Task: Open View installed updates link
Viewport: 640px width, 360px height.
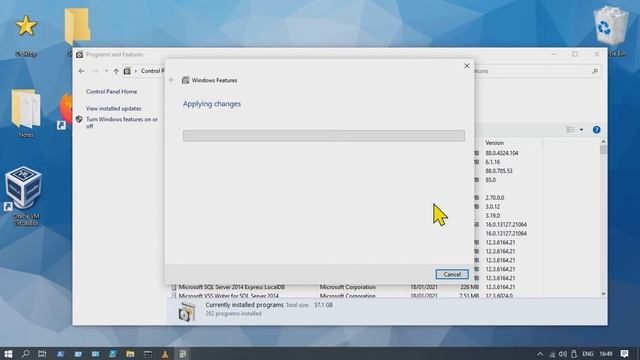Action: click(113, 109)
